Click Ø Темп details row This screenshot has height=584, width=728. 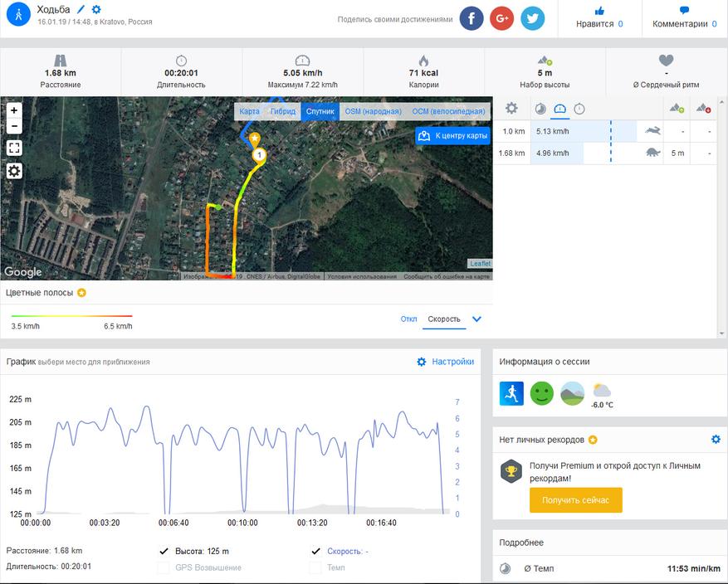click(609, 568)
